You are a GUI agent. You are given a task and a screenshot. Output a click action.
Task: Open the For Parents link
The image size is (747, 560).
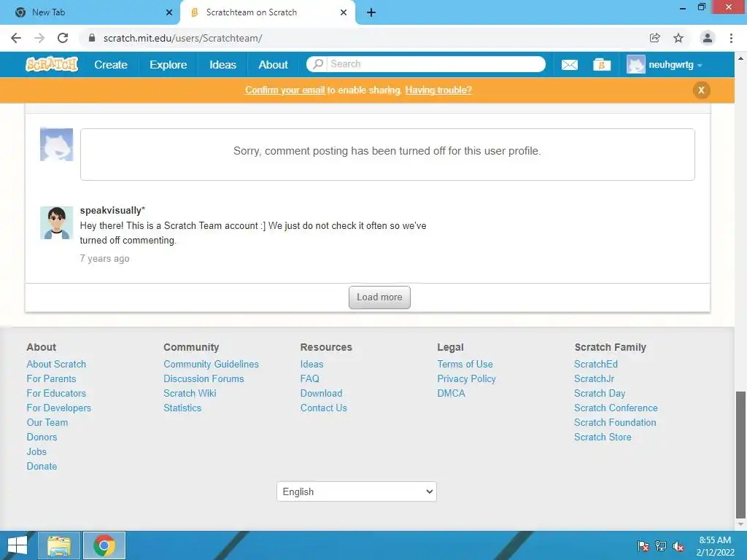point(52,378)
